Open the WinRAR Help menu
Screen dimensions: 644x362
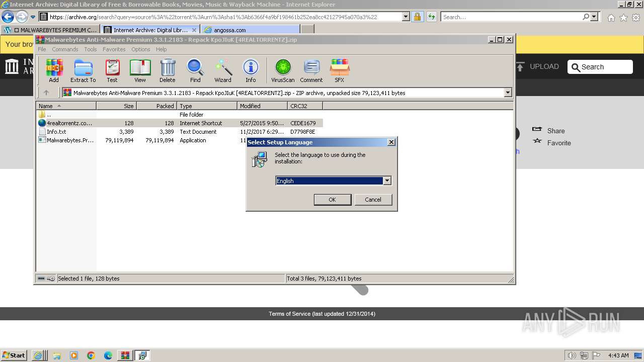coord(161,49)
